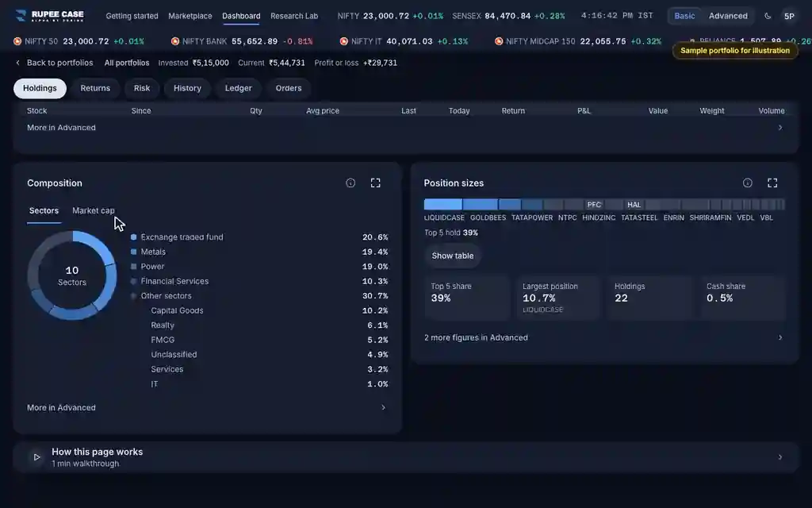Click the Top 5 share card
The width and height of the screenshot is (812, 508).
[x=467, y=298]
